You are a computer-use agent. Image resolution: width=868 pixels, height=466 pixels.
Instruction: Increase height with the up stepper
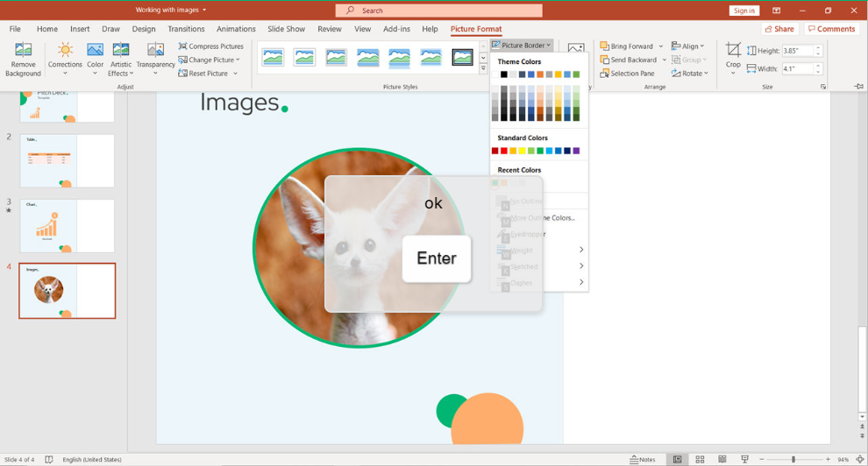[818, 48]
